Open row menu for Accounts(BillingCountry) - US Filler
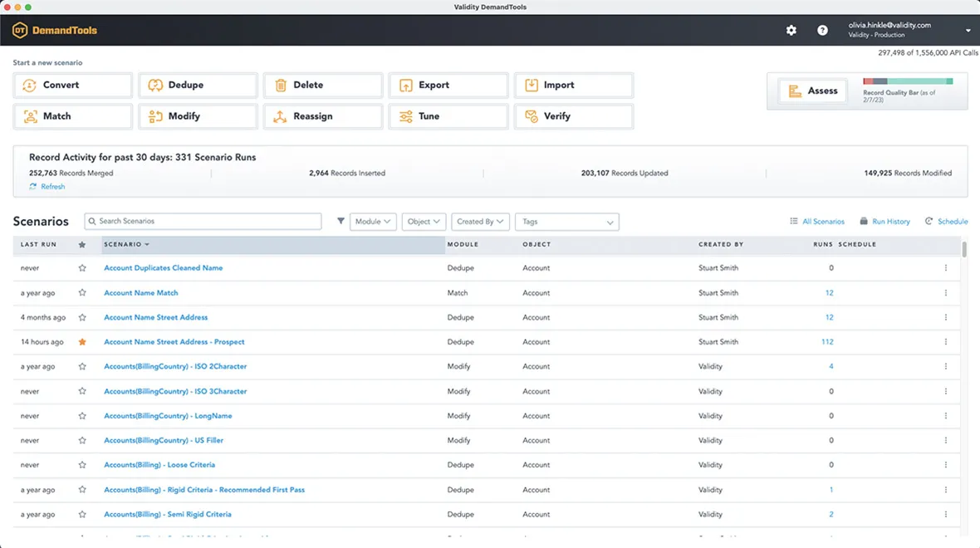The width and height of the screenshot is (980, 548). (x=946, y=441)
